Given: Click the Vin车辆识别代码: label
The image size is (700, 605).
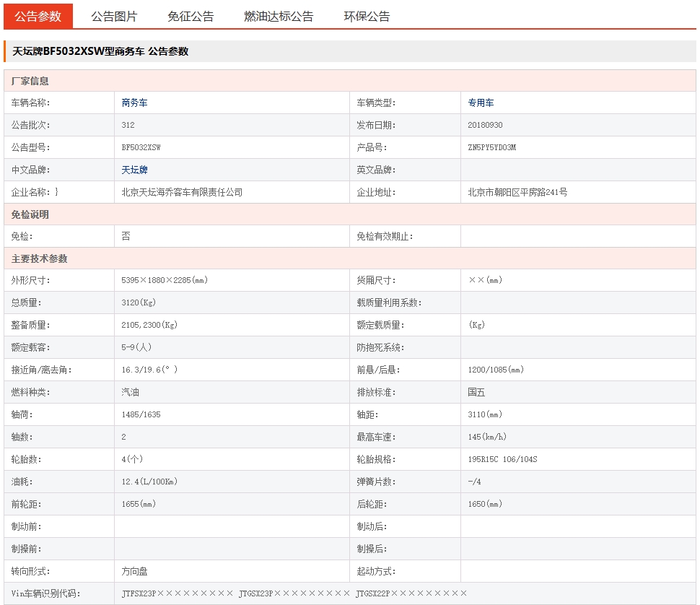Looking at the screenshot, I should 45,593.
